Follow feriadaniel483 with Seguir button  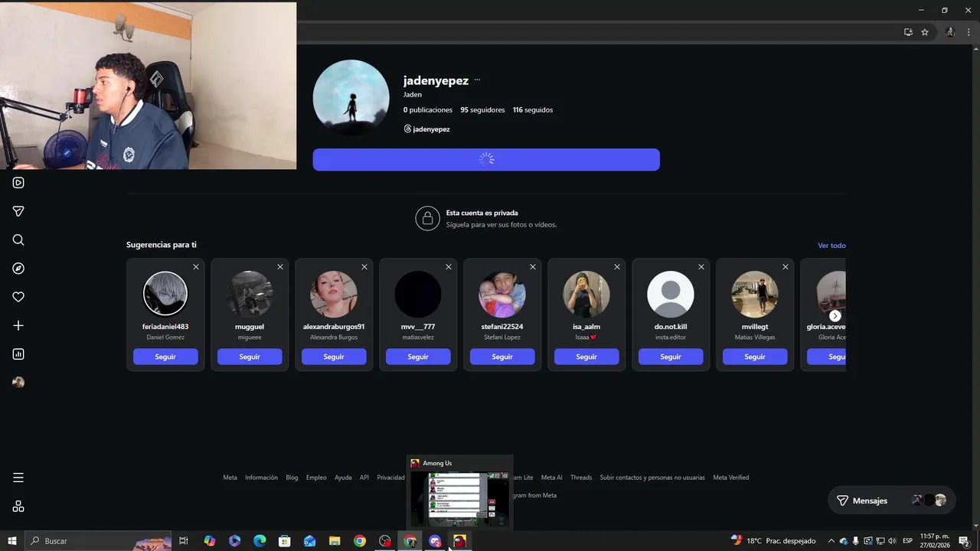coord(165,357)
